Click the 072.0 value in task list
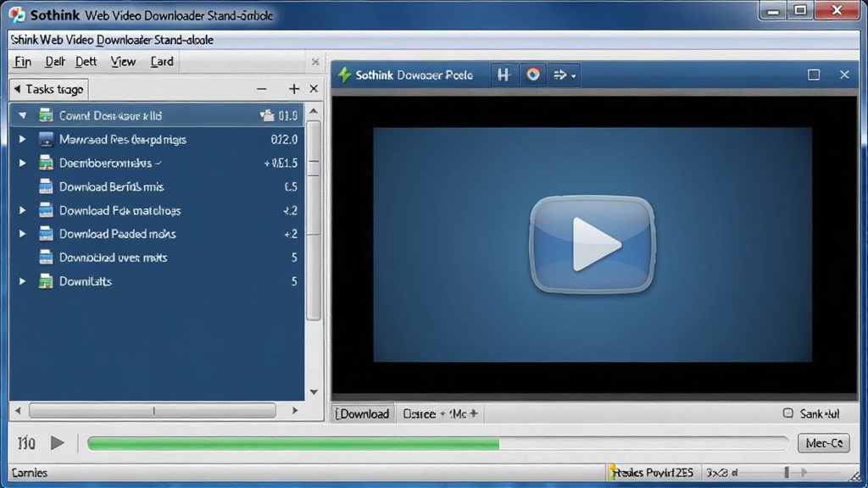The height and width of the screenshot is (488, 868). 284,140
